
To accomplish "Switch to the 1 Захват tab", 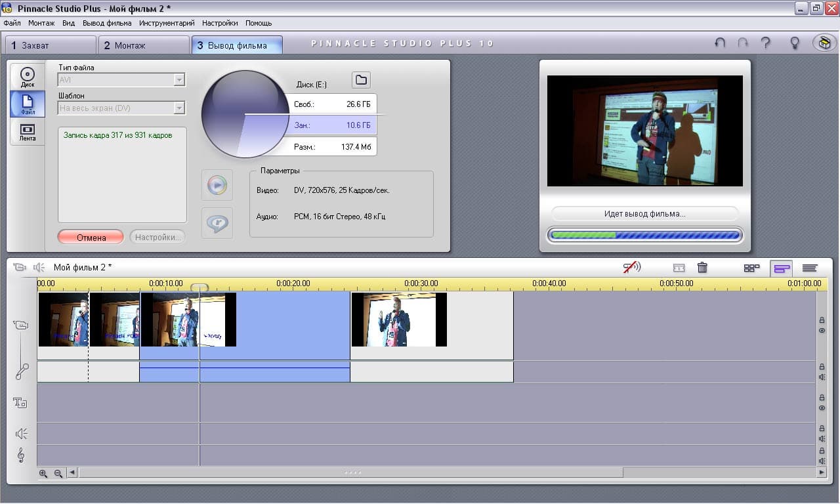I will pos(51,45).
